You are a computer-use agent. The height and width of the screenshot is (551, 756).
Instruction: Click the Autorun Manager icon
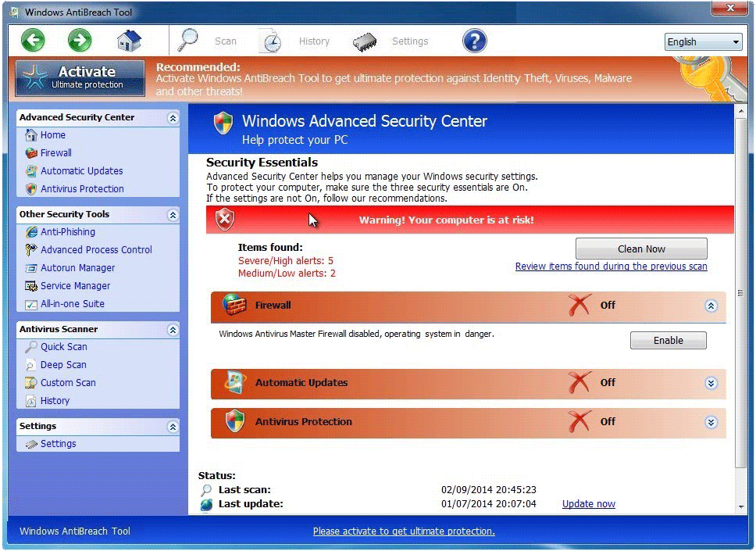click(31, 268)
